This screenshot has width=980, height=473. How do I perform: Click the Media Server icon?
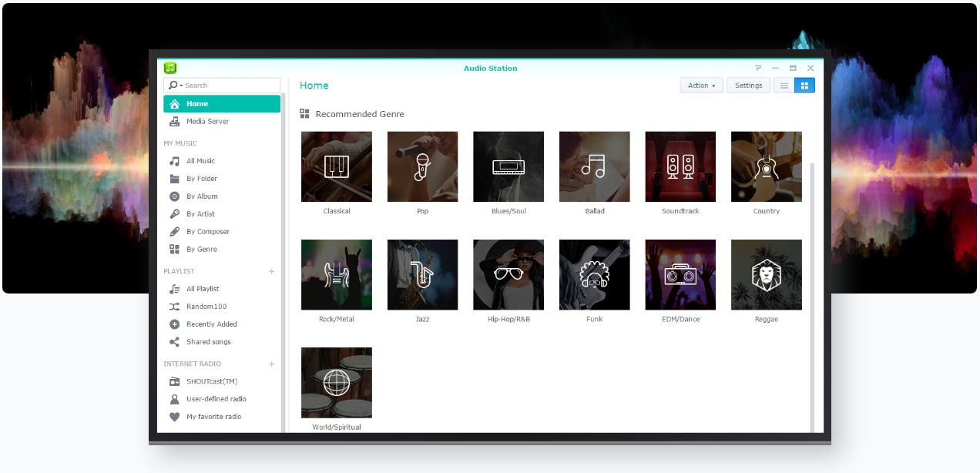coord(174,122)
